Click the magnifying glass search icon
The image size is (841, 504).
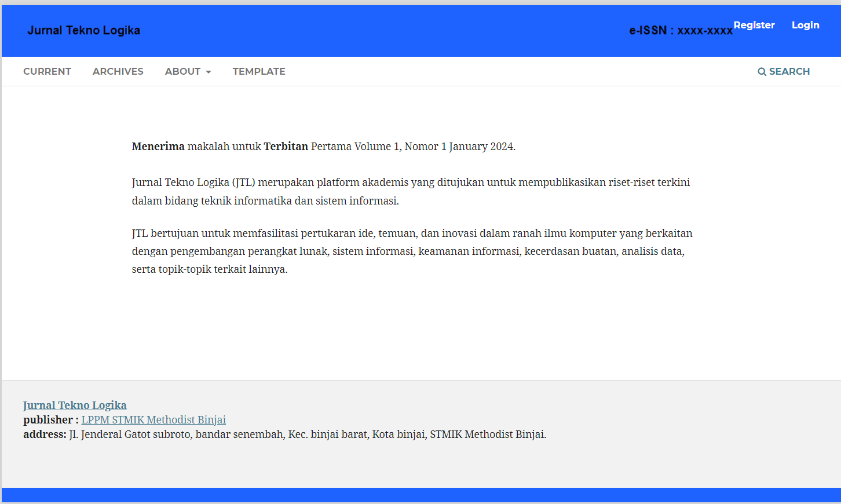tap(762, 72)
